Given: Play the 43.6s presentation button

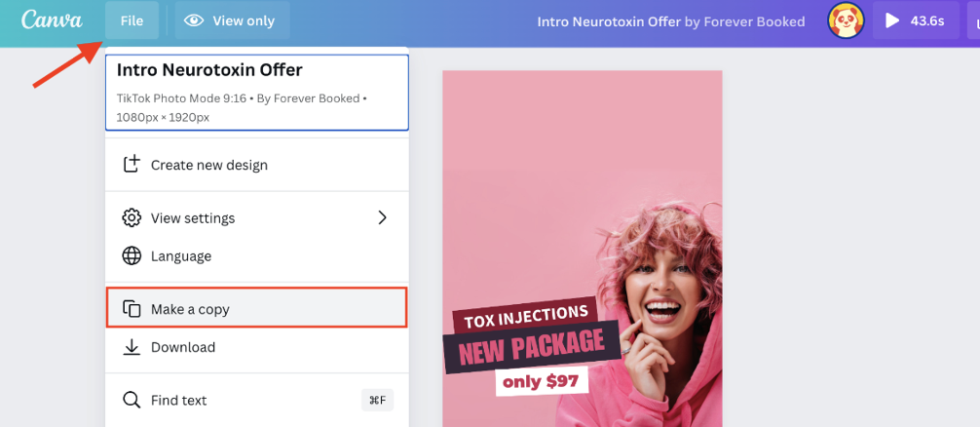Looking at the screenshot, I should coord(916,20).
